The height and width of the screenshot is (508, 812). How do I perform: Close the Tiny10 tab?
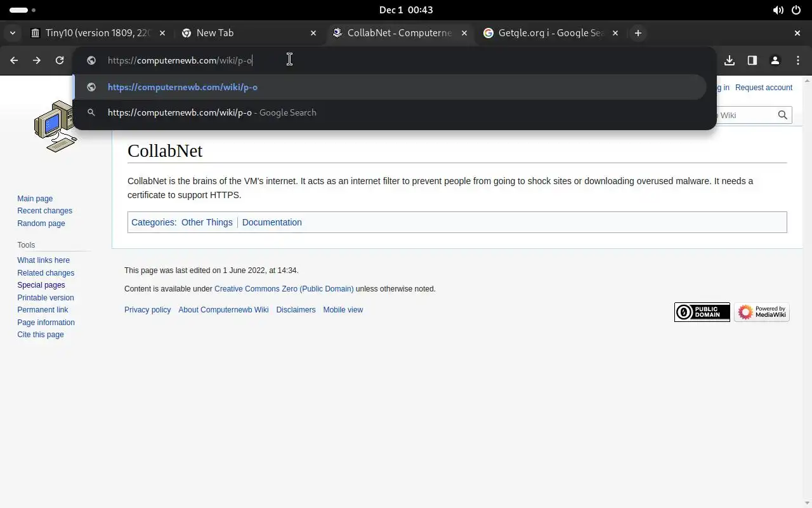(163, 33)
